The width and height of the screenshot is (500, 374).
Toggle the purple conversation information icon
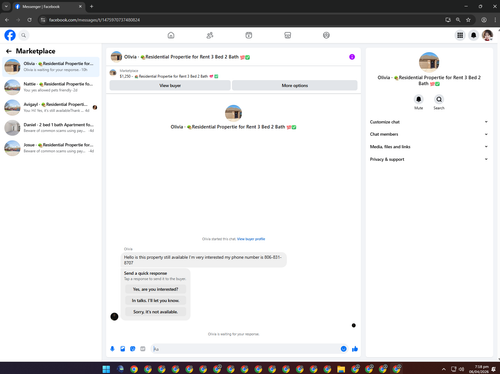[352, 57]
